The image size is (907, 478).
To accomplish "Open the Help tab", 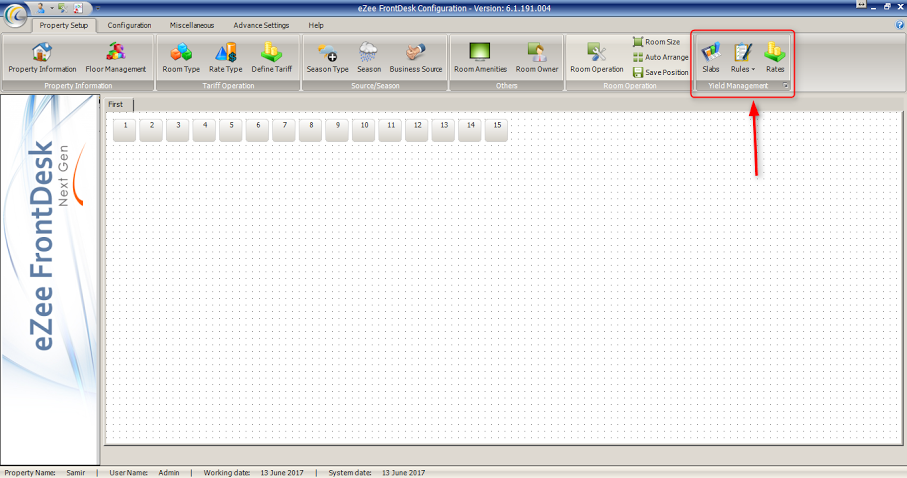I will coord(316,25).
